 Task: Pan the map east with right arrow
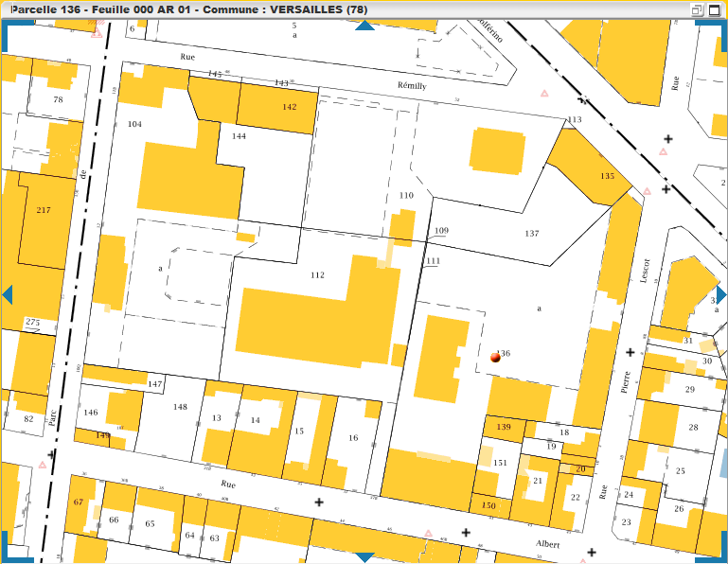click(x=721, y=294)
